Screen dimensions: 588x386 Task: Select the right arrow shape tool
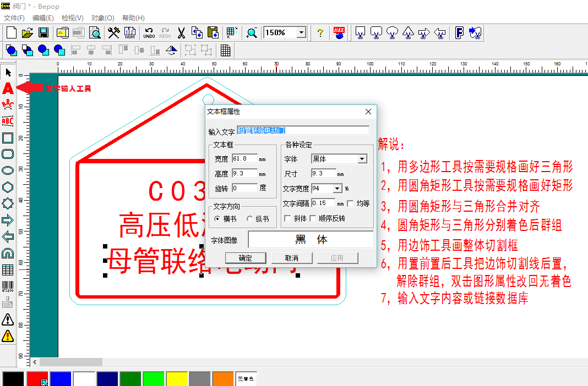[x=8, y=220]
